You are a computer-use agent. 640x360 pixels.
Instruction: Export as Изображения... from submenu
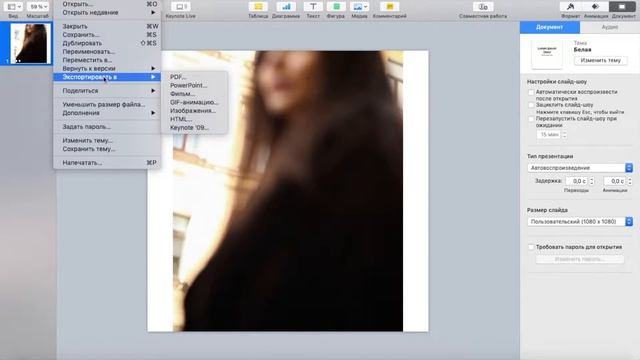(194, 111)
